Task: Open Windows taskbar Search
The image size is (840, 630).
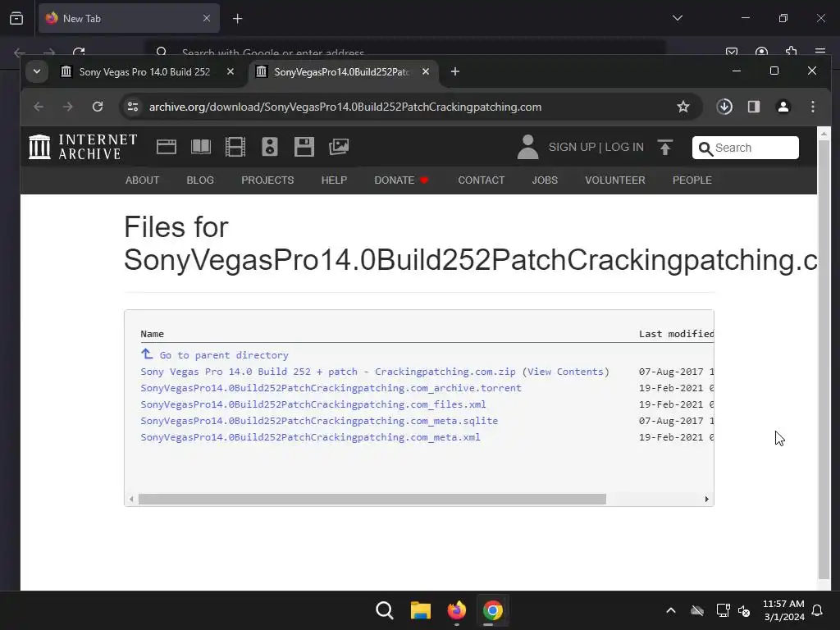Action: point(385,610)
